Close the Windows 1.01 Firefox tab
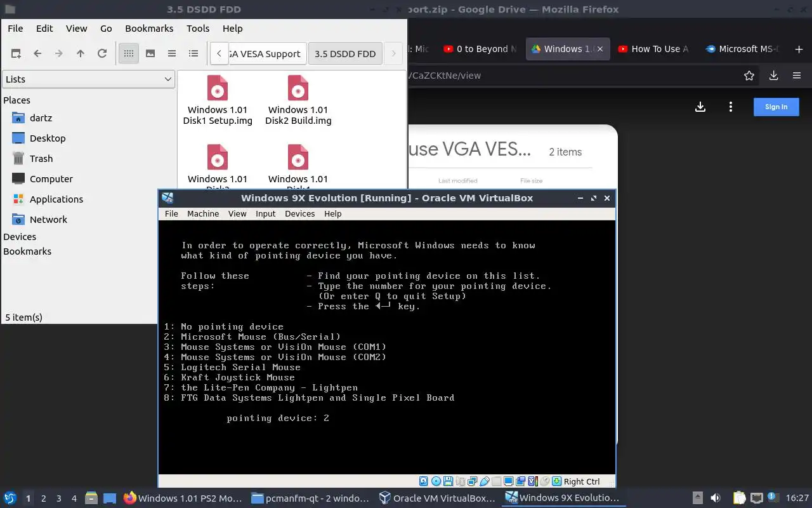 click(x=600, y=49)
